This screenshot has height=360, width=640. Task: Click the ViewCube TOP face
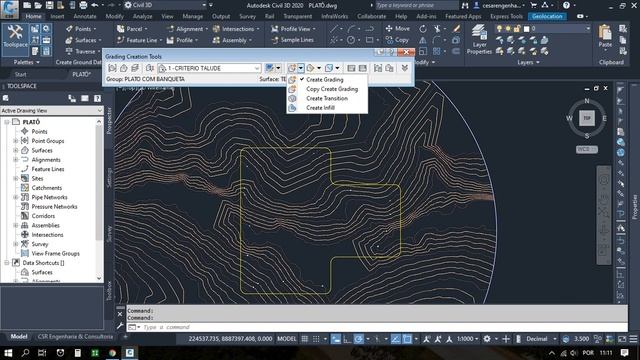(x=587, y=118)
